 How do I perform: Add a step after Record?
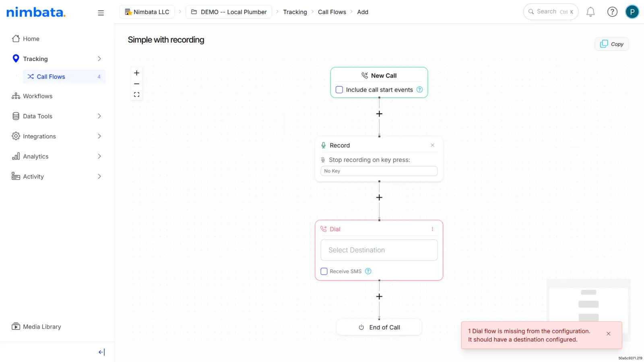(x=379, y=197)
